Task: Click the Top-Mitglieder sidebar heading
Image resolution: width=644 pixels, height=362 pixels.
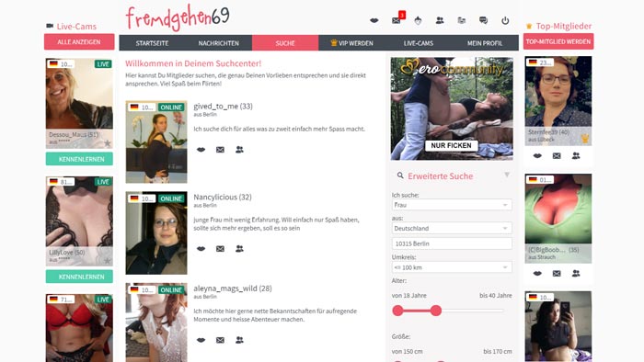Action: click(563, 27)
